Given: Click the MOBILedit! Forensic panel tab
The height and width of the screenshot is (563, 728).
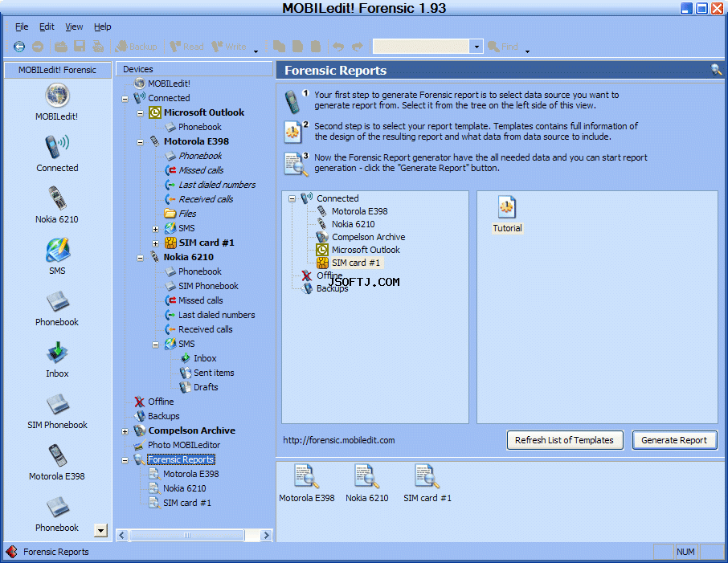Looking at the screenshot, I should pyautogui.click(x=58, y=70).
